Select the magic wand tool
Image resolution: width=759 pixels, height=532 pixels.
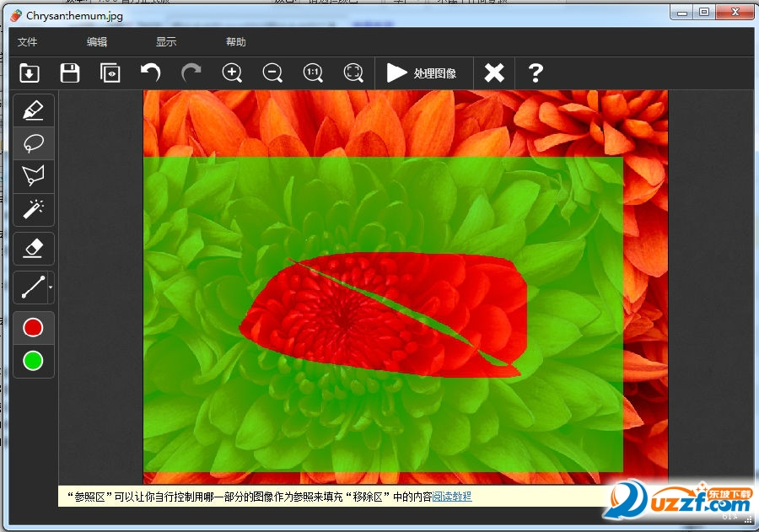[x=34, y=210]
